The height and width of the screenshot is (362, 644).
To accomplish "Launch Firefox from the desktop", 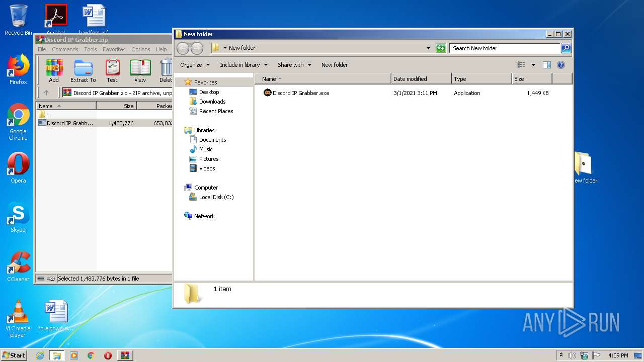I will tap(18, 69).
